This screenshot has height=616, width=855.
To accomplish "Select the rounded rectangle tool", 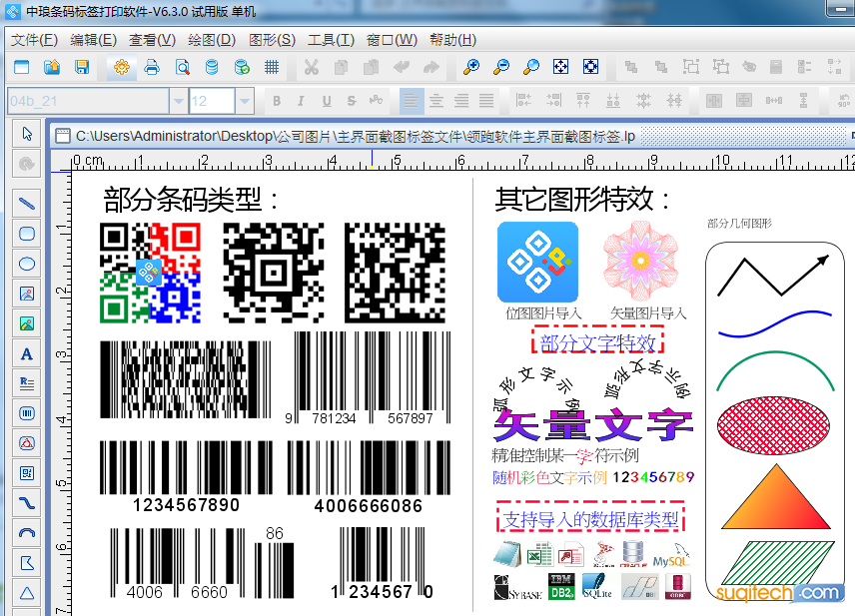I will pos(27,234).
